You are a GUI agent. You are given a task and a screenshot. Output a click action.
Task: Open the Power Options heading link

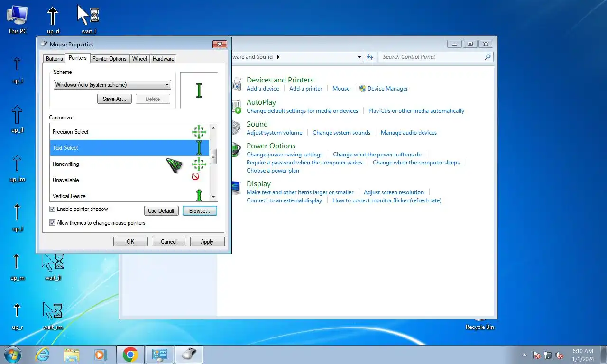tap(271, 146)
